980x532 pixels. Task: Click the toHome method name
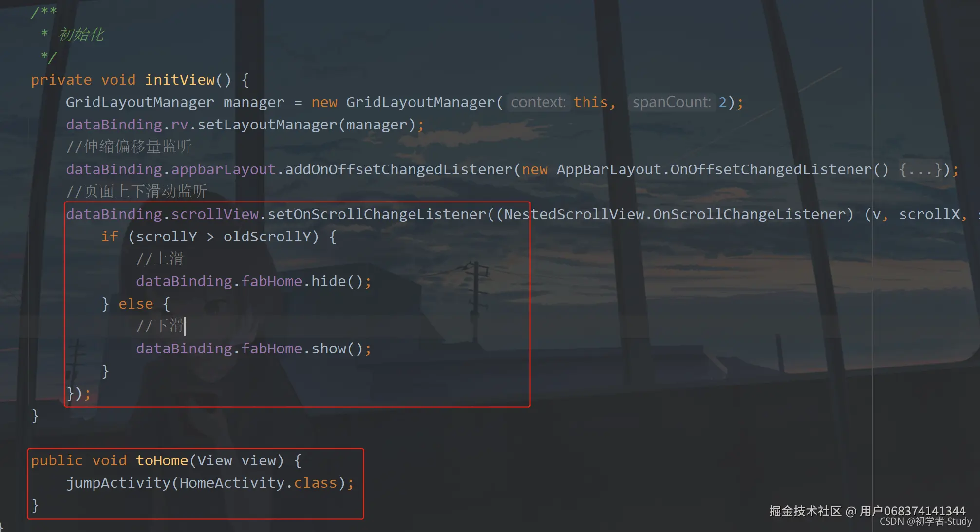[162, 460]
